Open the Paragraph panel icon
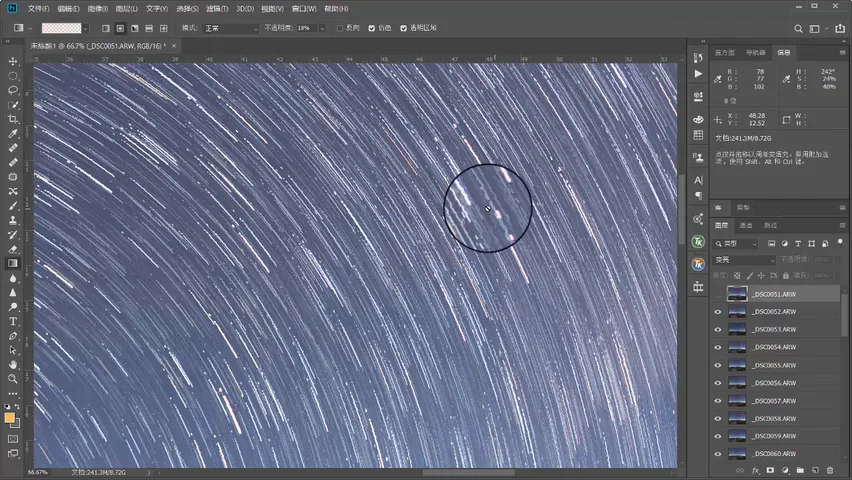This screenshot has width=852, height=480. (698, 196)
